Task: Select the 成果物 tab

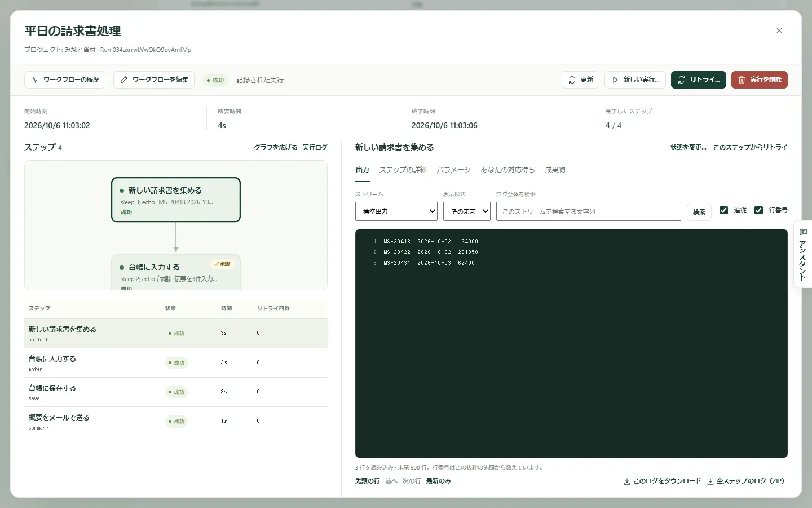Action: click(x=555, y=170)
